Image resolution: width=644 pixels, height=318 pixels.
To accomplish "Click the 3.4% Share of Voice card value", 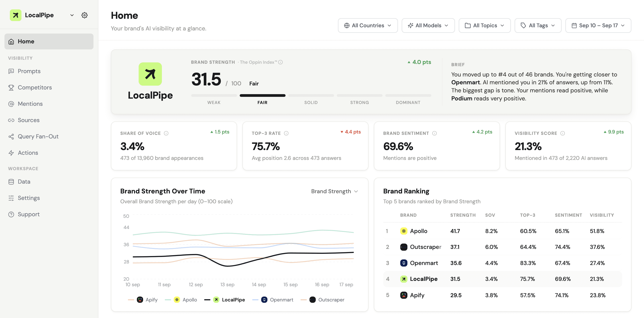I will point(132,146).
